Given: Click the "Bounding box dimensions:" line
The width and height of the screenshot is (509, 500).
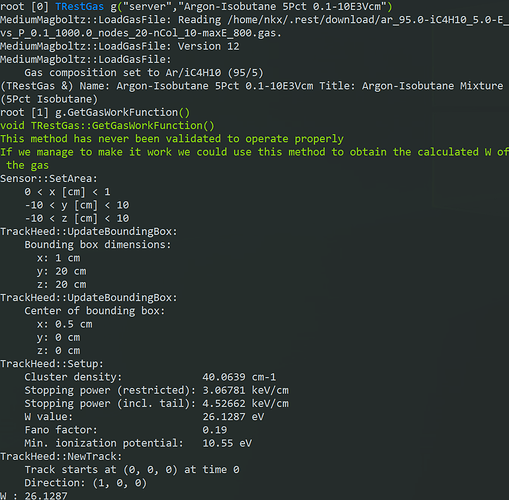Looking at the screenshot, I should pos(98,245).
